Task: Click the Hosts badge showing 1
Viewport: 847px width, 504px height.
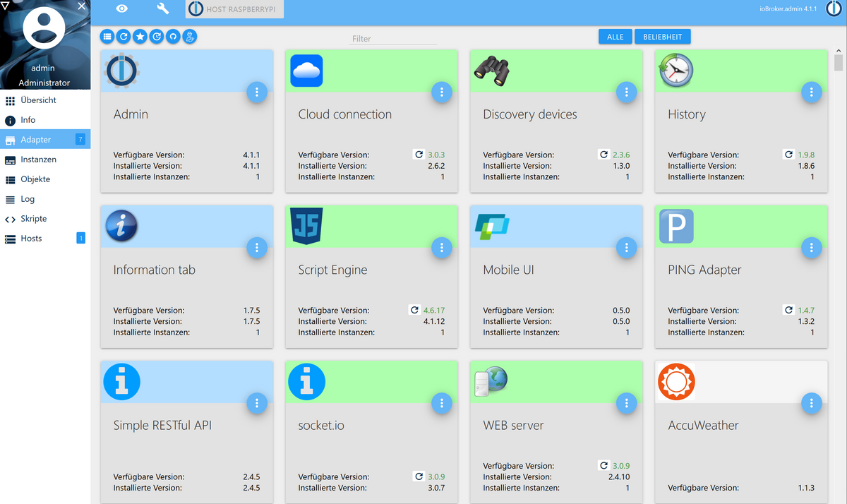Action: click(x=80, y=239)
